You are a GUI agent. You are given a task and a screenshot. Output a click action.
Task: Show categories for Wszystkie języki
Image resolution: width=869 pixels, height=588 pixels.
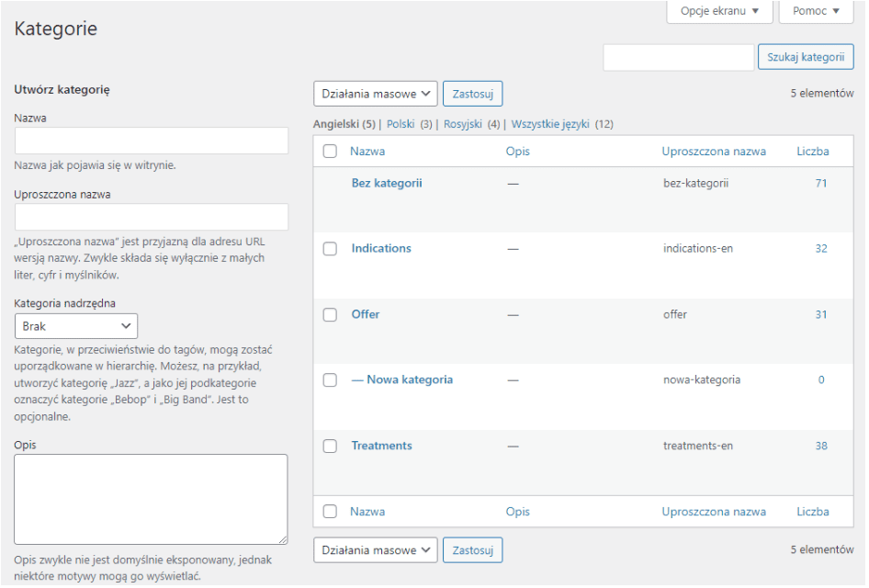tap(550, 124)
